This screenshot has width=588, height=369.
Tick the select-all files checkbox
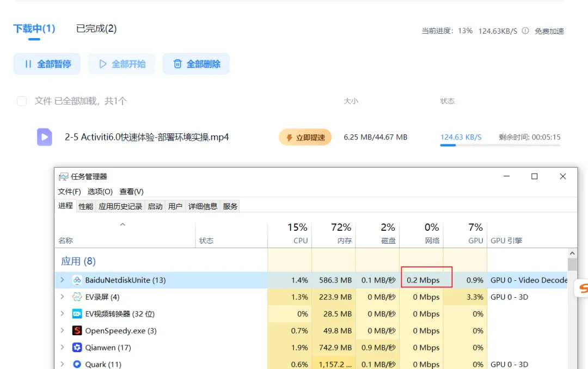[x=22, y=101]
